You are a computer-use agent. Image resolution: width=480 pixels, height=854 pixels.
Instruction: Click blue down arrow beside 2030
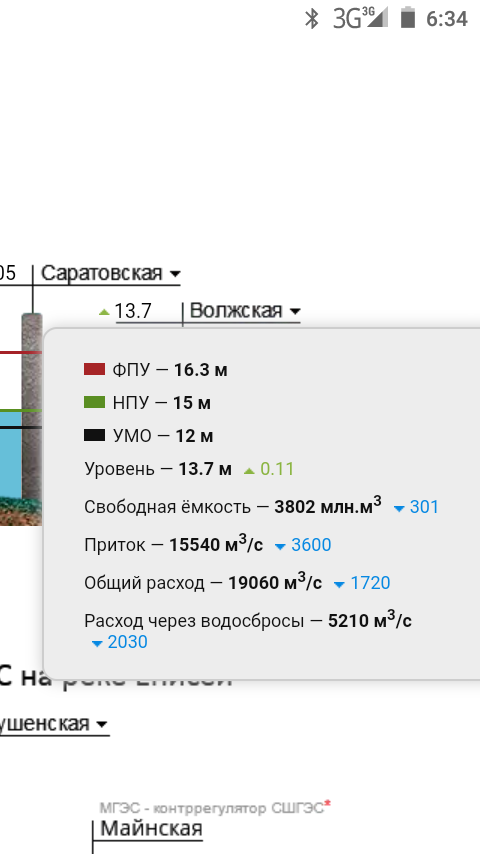click(98, 644)
